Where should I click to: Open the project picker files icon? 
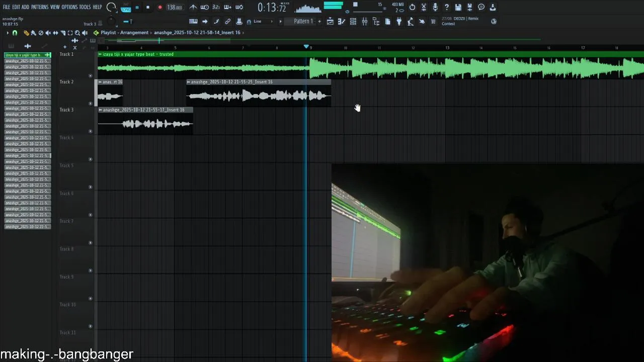(x=388, y=22)
